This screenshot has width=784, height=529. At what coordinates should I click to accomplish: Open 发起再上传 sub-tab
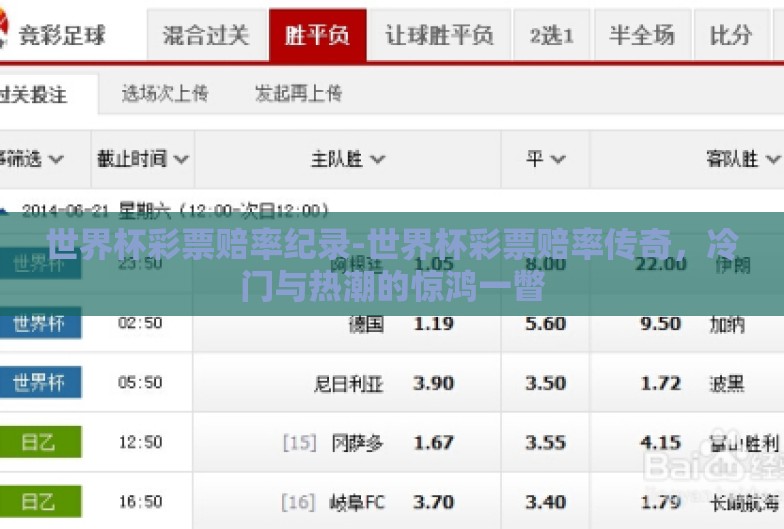pyautogui.click(x=298, y=94)
